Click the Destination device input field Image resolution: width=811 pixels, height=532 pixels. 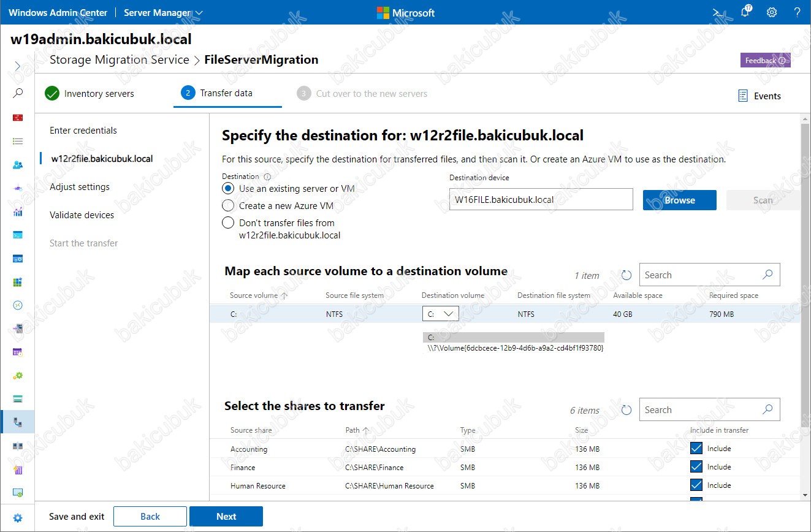541,200
